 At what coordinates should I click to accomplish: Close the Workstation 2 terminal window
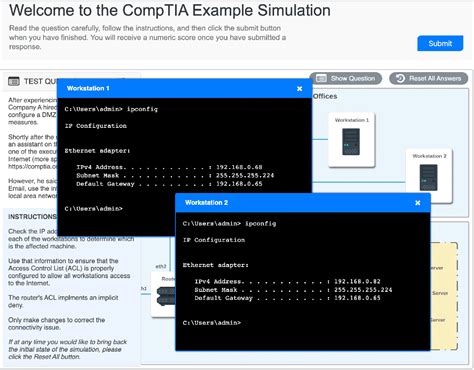417,203
